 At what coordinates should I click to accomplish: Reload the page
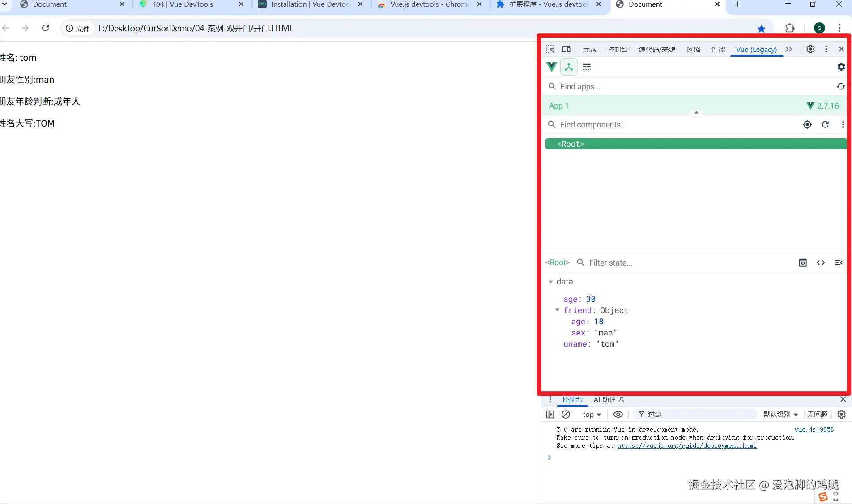45,28
